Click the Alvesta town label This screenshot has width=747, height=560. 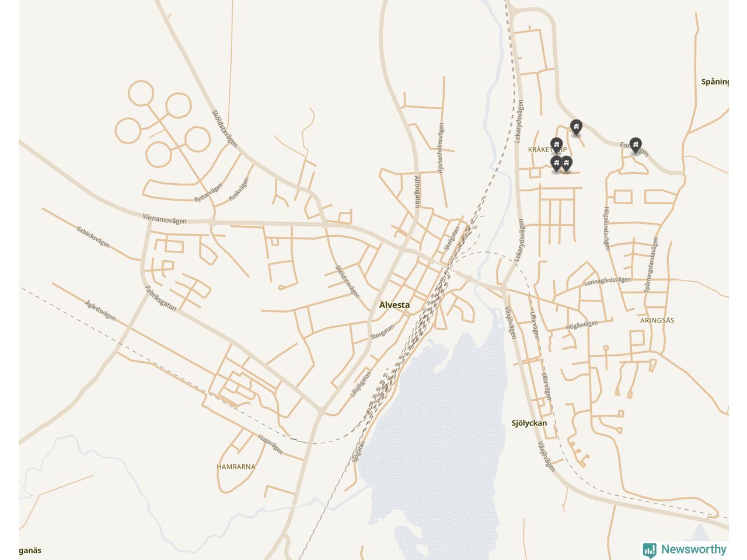(395, 304)
